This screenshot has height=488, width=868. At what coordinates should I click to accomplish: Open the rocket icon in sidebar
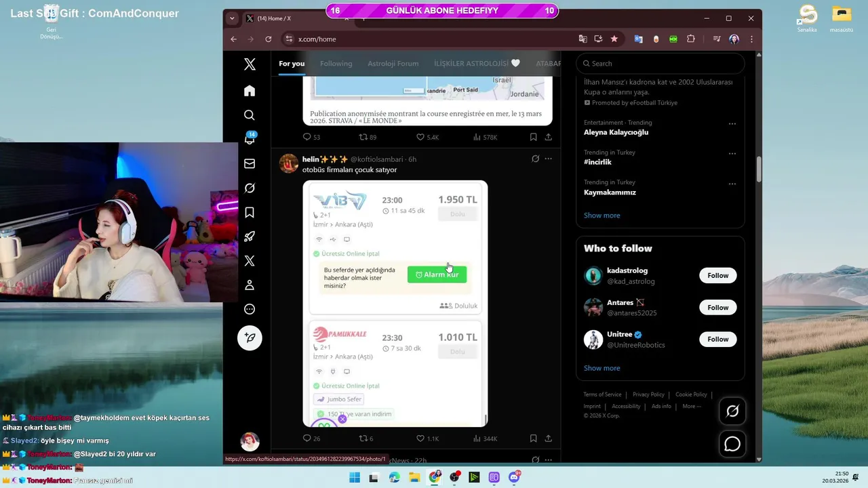tap(250, 237)
